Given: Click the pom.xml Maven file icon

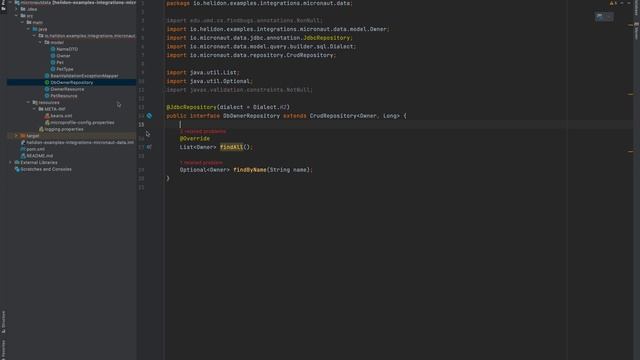Looking at the screenshot, I should [23, 149].
